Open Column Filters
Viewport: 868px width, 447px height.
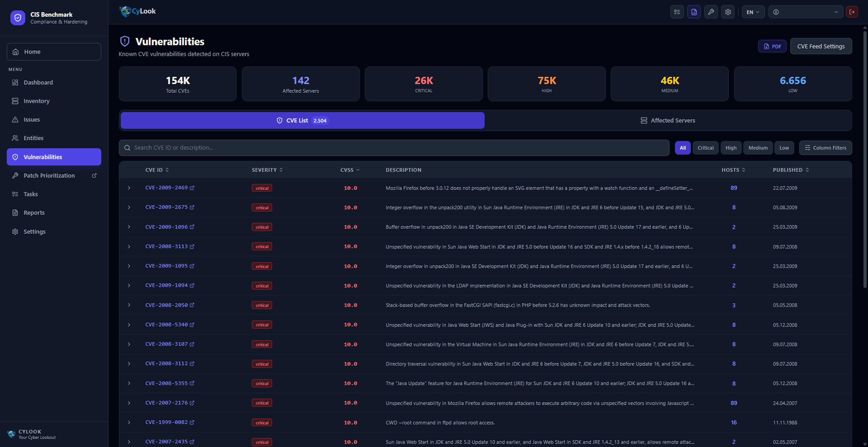(x=826, y=148)
